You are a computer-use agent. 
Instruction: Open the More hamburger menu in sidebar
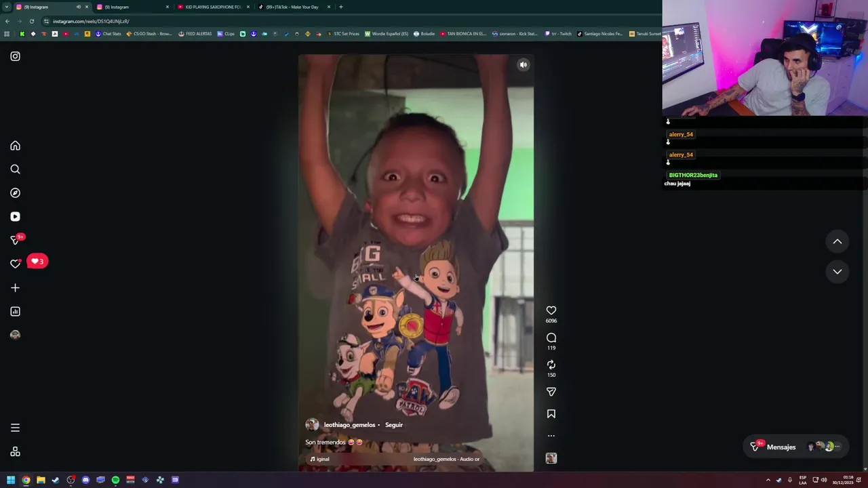point(15,428)
